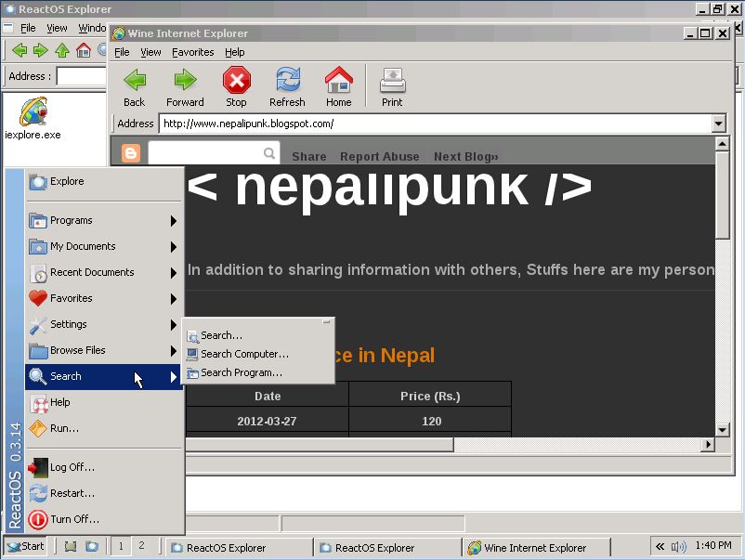Expand the Browse Files submenu
745x560 pixels.
pyautogui.click(x=104, y=350)
